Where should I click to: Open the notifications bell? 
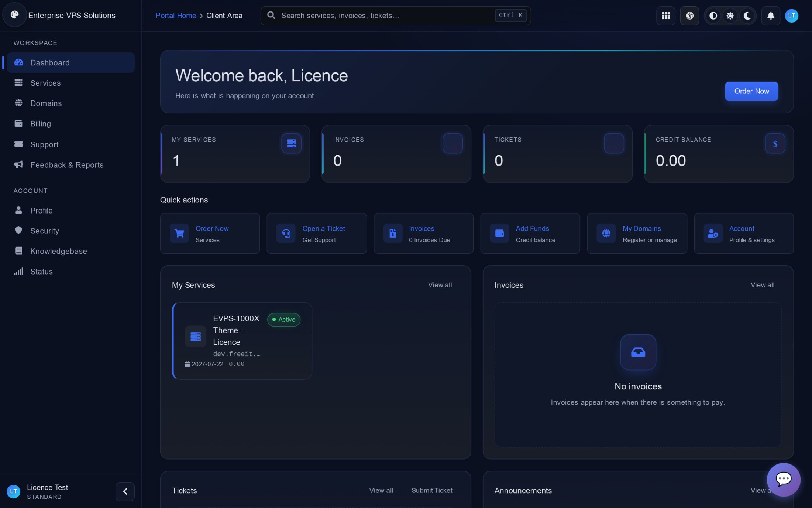pos(771,16)
